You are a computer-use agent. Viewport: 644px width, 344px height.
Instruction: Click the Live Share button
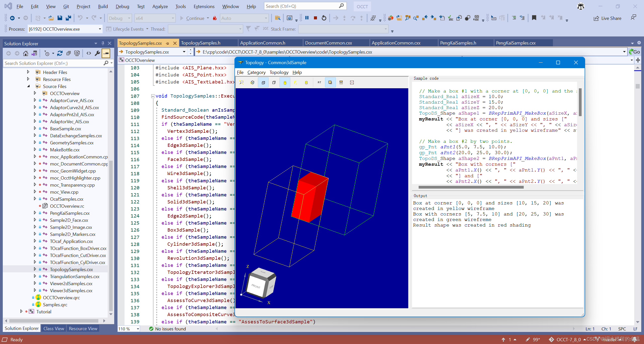[607, 18]
